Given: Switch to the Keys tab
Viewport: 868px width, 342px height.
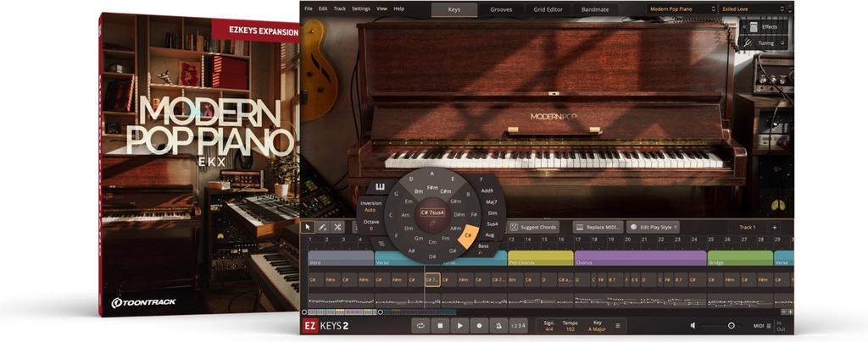Looking at the screenshot, I should pos(454,9).
